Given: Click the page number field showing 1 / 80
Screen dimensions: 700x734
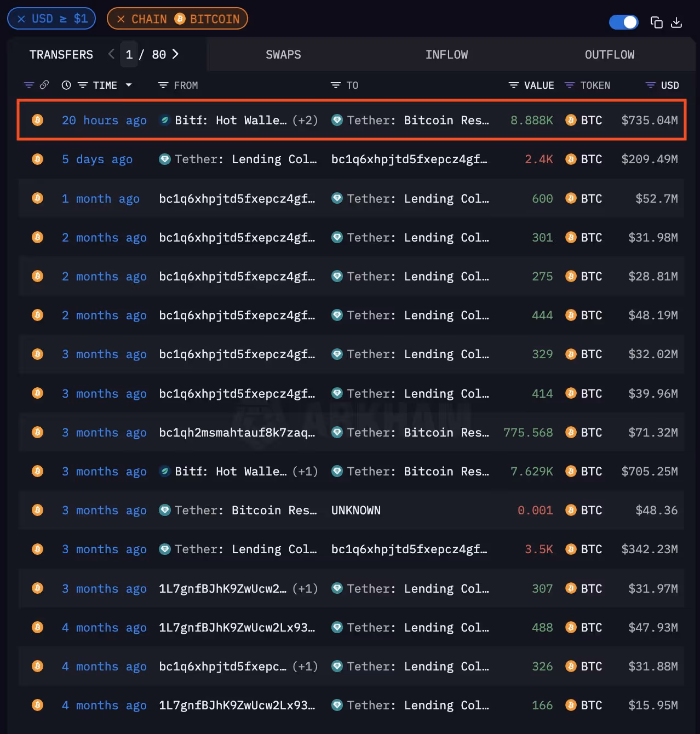Looking at the screenshot, I should pyautogui.click(x=129, y=54).
